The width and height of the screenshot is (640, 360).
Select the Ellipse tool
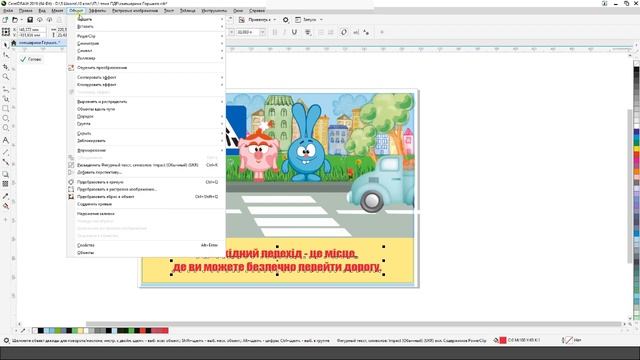[6, 118]
